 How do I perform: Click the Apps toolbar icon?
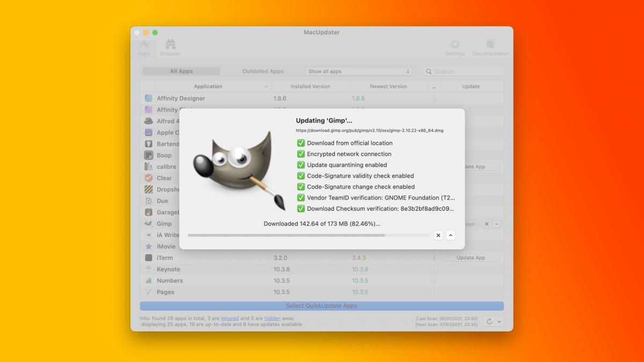[144, 45]
